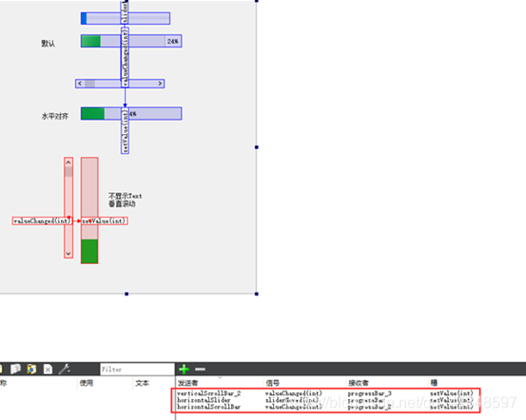Select the horizontalSlider sender row
Viewport: 526px width, 420px height.
(204, 400)
